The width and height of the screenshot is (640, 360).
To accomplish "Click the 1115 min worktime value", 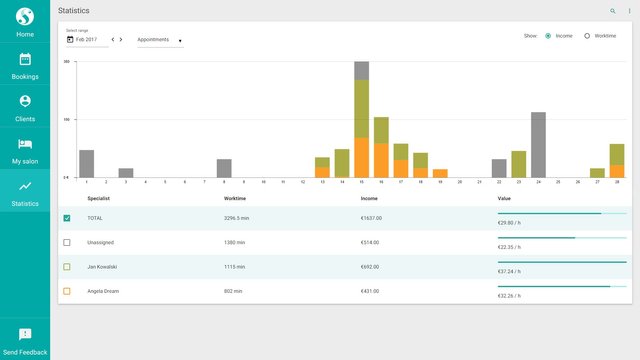I will 234,267.
